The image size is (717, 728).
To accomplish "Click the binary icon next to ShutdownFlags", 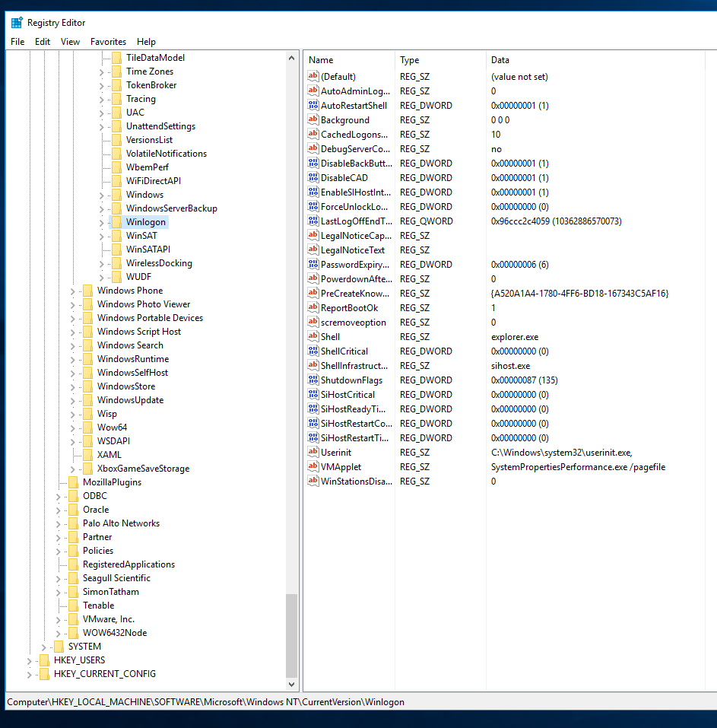I will coord(312,380).
